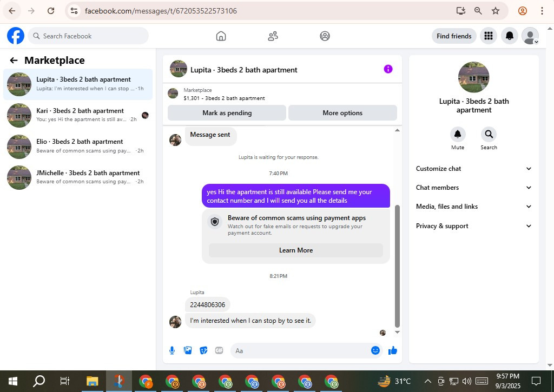Viewport: 554px width, 392px height.
Task: Open the Marketplace listing $1,301 link
Action: pyautogui.click(x=224, y=98)
